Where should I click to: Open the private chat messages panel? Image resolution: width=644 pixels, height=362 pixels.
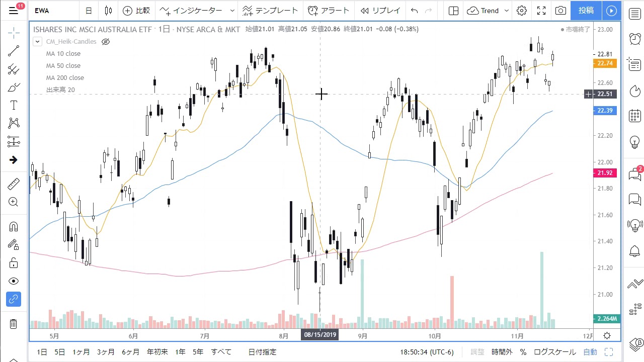(635, 200)
